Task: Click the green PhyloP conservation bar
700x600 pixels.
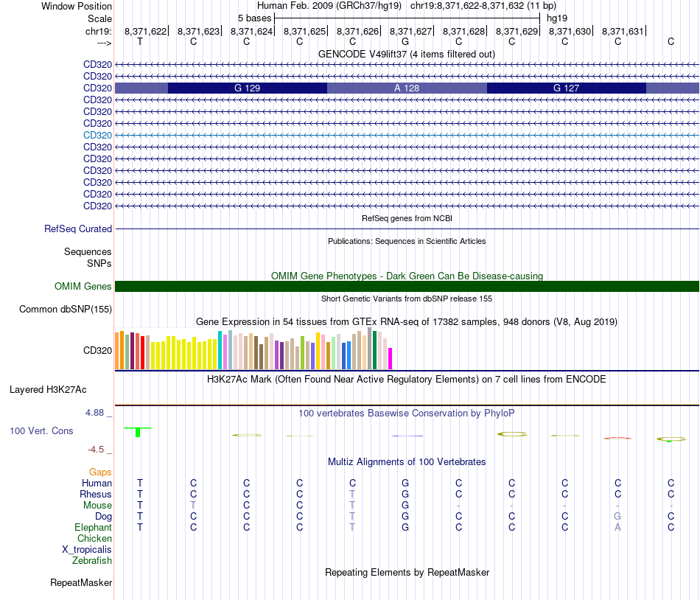Action: point(138,432)
